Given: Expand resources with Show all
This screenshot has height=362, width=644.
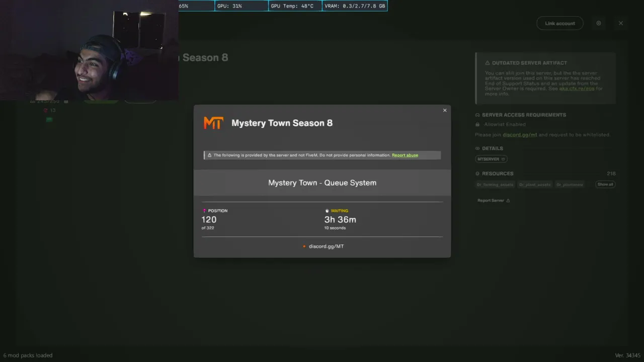Looking at the screenshot, I should click(x=605, y=185).
